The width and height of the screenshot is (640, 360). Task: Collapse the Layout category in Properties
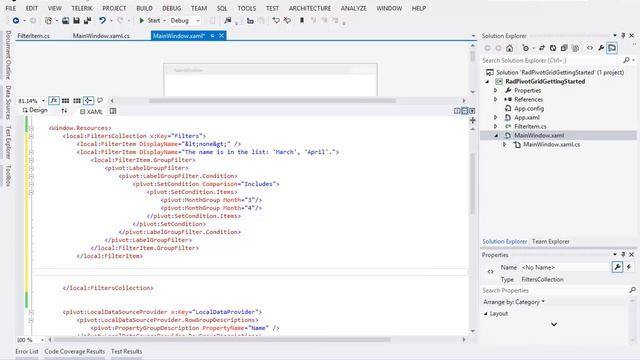point(486,313)
